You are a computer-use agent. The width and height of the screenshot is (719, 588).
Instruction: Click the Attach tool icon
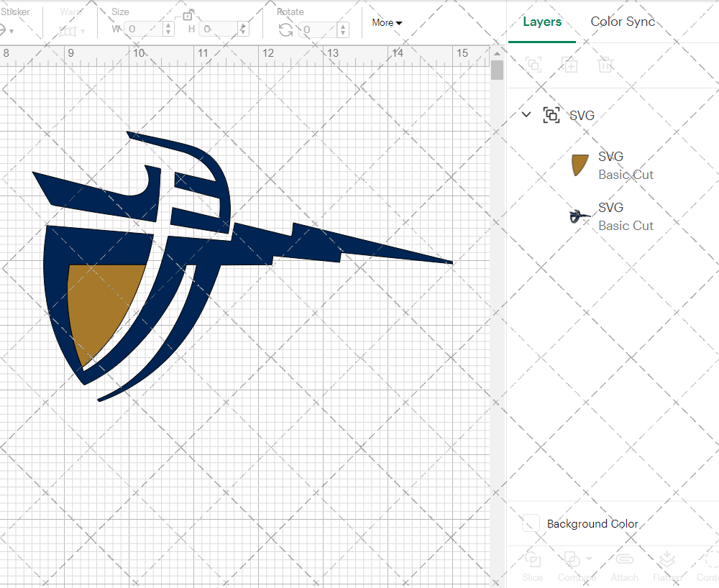(x=625, y=559)
